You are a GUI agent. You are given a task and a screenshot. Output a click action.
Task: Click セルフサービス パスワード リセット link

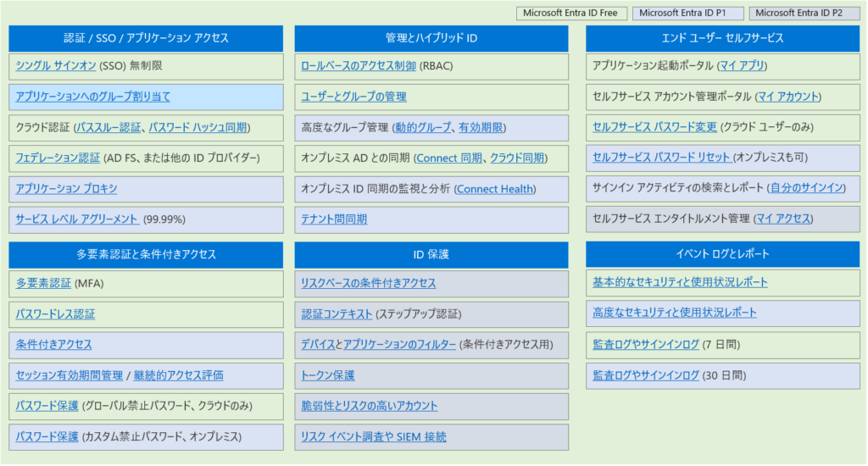point(661,158)
